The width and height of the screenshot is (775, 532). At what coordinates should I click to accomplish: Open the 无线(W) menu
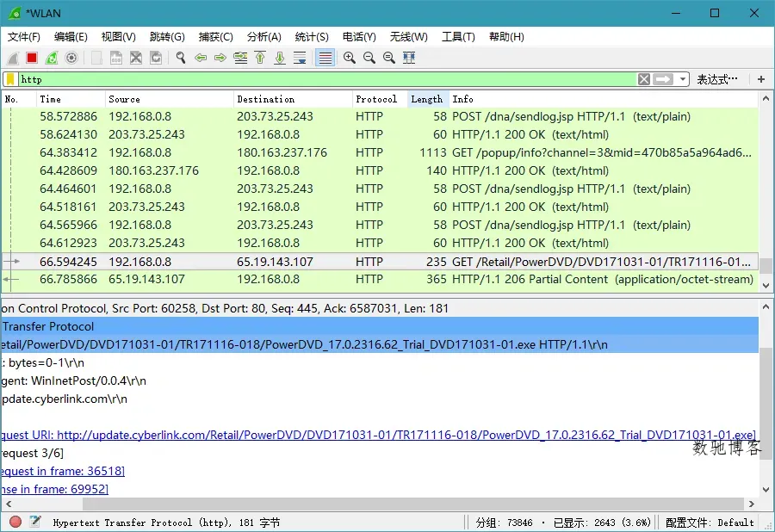(x=409, y=37)
